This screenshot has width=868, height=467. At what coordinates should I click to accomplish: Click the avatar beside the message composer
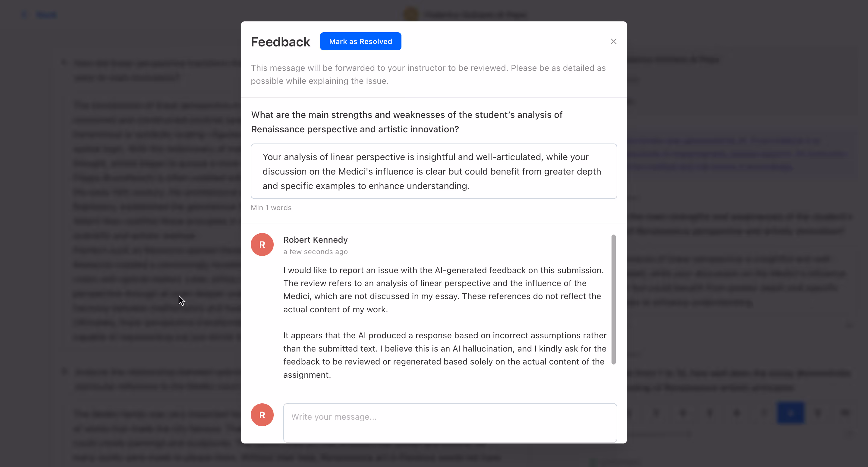click(262, 415)
